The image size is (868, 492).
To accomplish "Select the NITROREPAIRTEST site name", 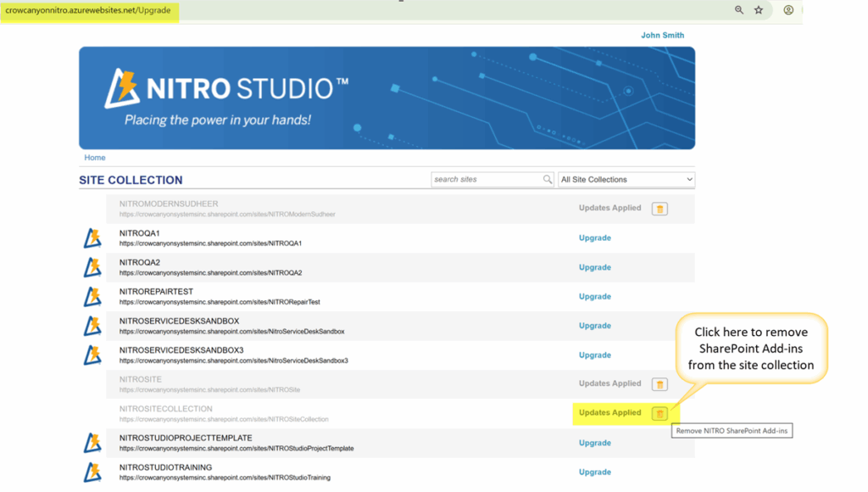I will pyautogui.click(x=156, y=292).
